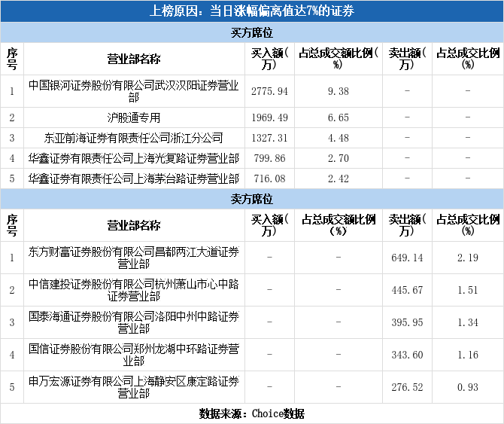This screenshot has width=504, height=424.
Task: Click the buy amount 2775.94
Action: pyautogui.click(x=269, y=91)
